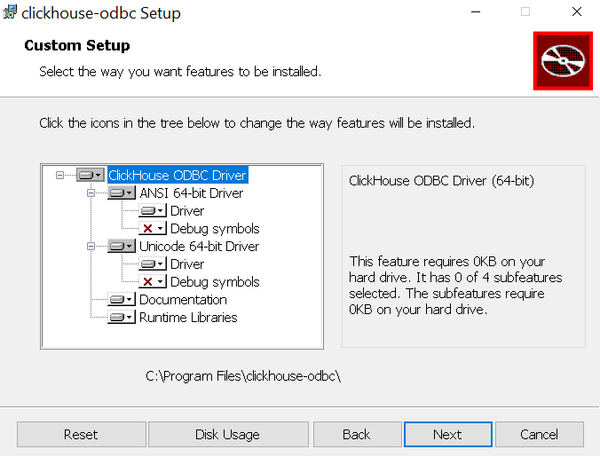Open the ANSI 64-bit Driver feature icon
600x456 pixels.
[x=121, y=193]
